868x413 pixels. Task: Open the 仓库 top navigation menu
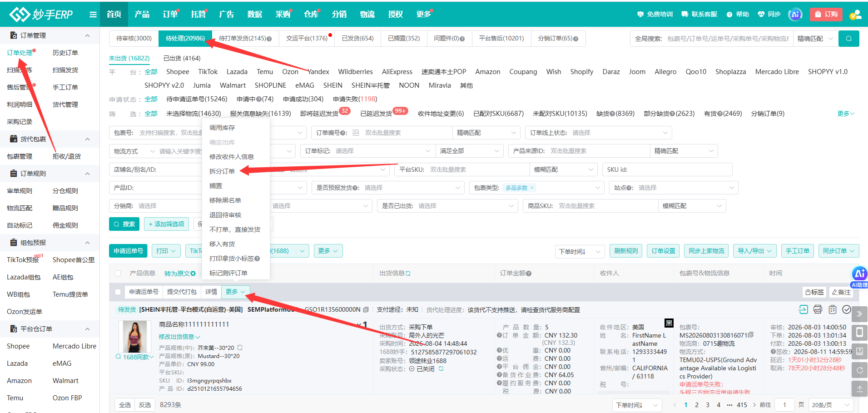(x=311, y=14)
